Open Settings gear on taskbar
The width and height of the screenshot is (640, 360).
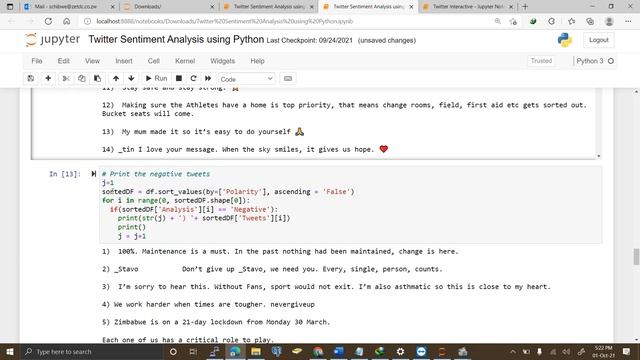click(400, 351)
